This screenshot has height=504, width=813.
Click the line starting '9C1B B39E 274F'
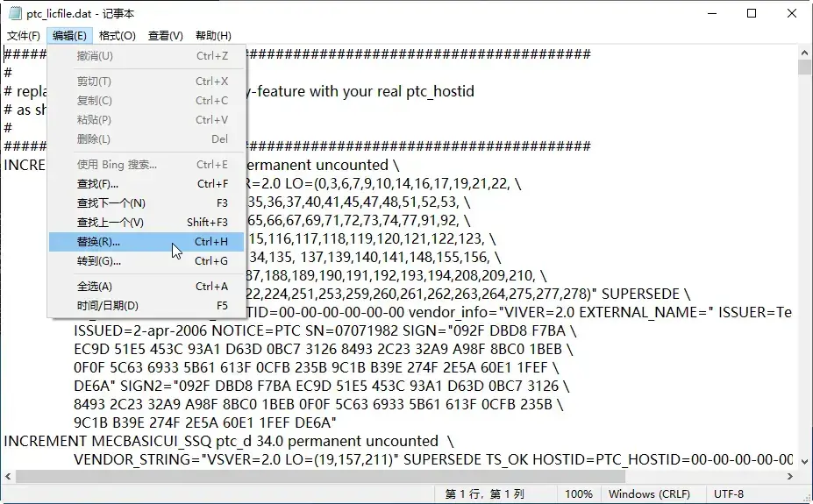[205, 422]
